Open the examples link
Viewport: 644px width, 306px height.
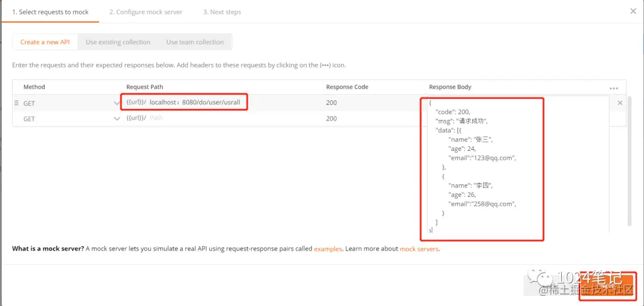point(328,249)
